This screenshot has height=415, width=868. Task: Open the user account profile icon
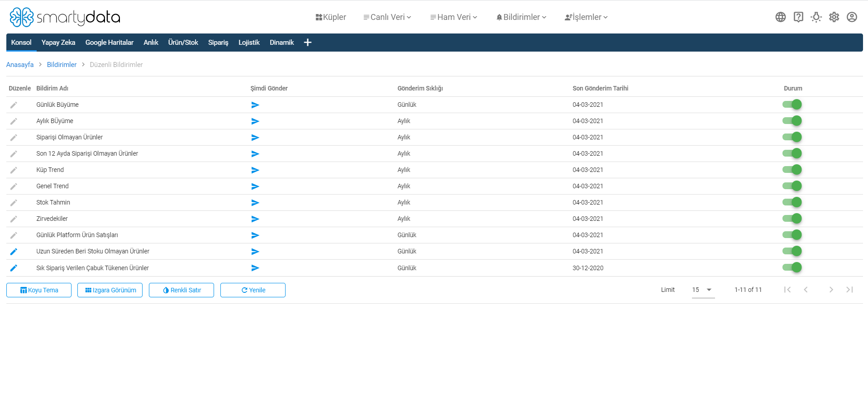852,17
